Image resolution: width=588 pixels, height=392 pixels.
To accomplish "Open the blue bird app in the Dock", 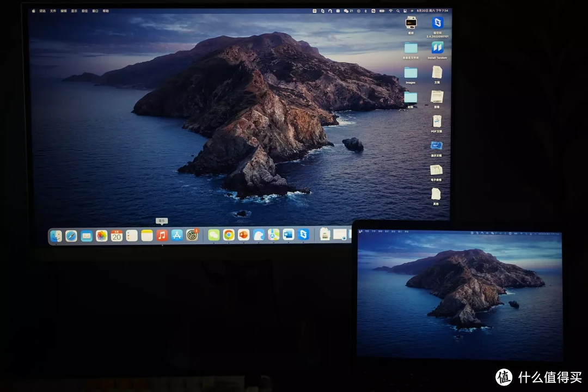I will tap(259, 235).
